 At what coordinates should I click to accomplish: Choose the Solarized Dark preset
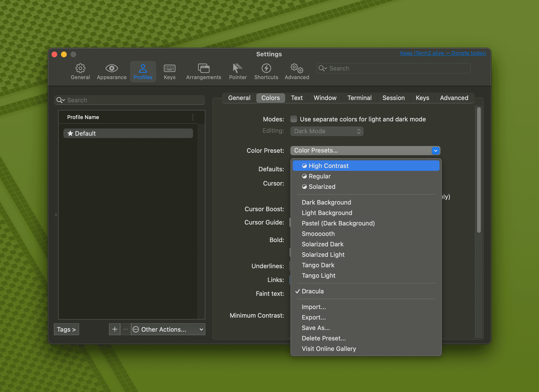[x=322, y=244]
